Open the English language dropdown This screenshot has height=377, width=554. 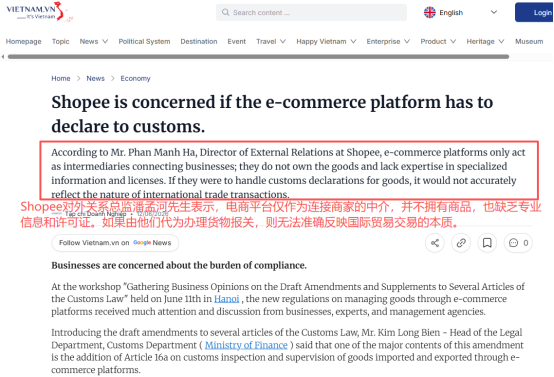pos(460,12)
